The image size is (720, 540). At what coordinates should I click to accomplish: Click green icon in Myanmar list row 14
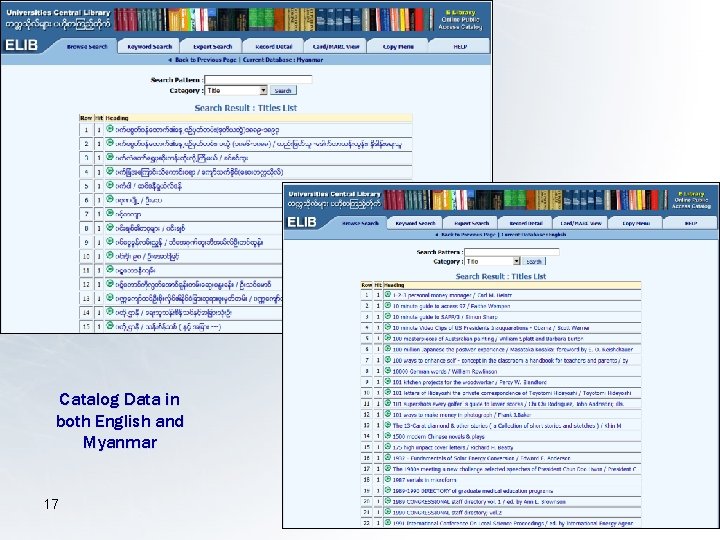[110, 312]
